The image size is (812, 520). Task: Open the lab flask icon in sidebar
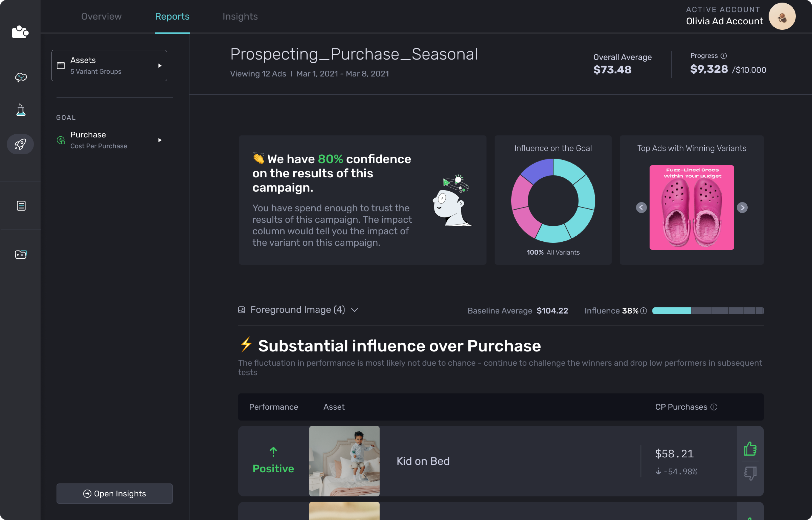(x=21, y=110)
